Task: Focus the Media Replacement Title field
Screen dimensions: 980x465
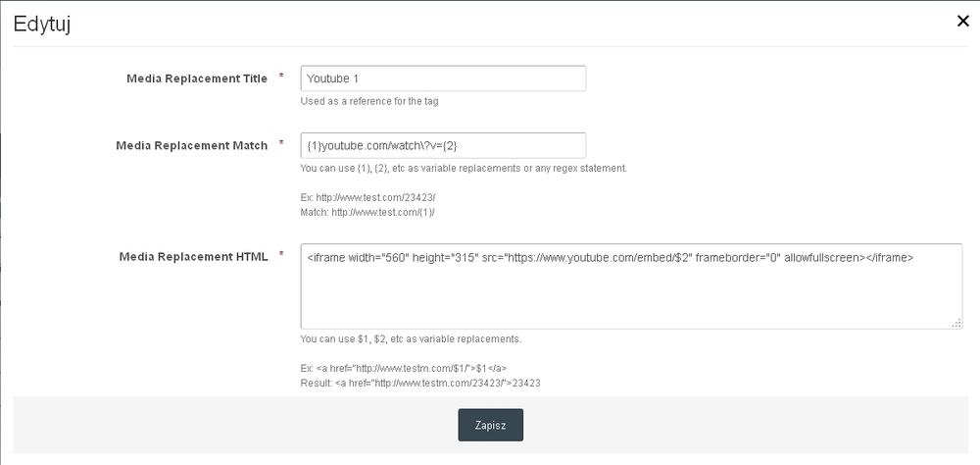Action: point(443,78)
